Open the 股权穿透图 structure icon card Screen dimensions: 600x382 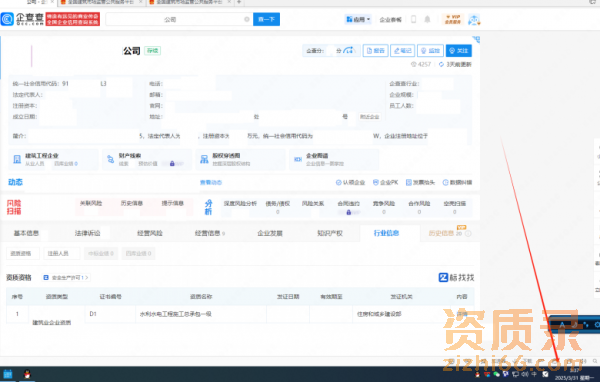tap(240, 159)
